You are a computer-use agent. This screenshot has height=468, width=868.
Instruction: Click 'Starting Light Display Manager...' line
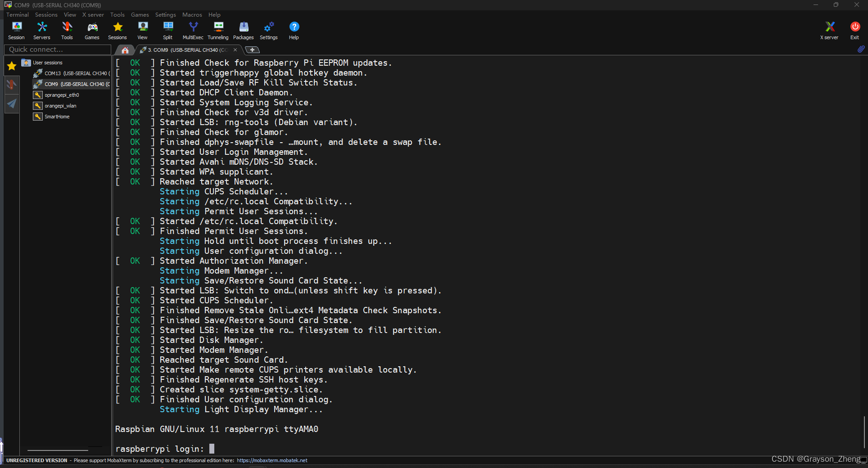pos(241,409)
